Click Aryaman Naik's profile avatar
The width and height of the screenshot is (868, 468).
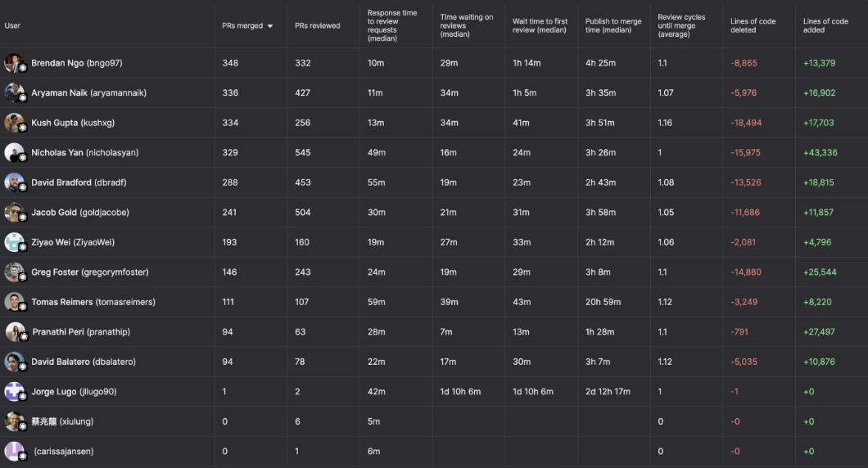pos(14,92)
